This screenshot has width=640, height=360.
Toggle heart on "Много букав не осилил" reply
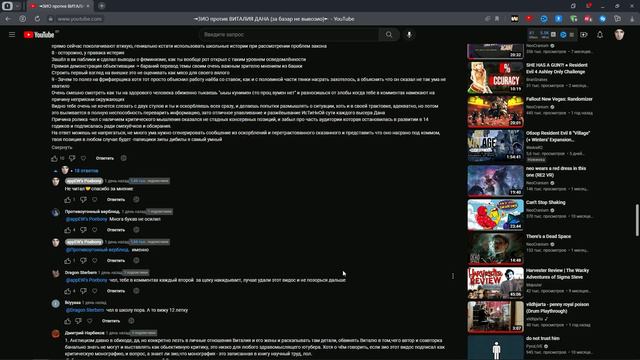click(x=95, y=230)
